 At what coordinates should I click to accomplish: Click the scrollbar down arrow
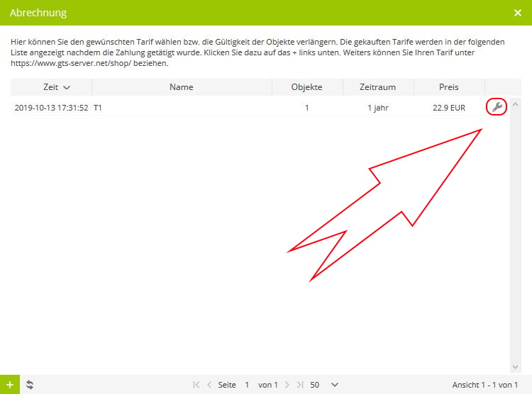[515, 366]
